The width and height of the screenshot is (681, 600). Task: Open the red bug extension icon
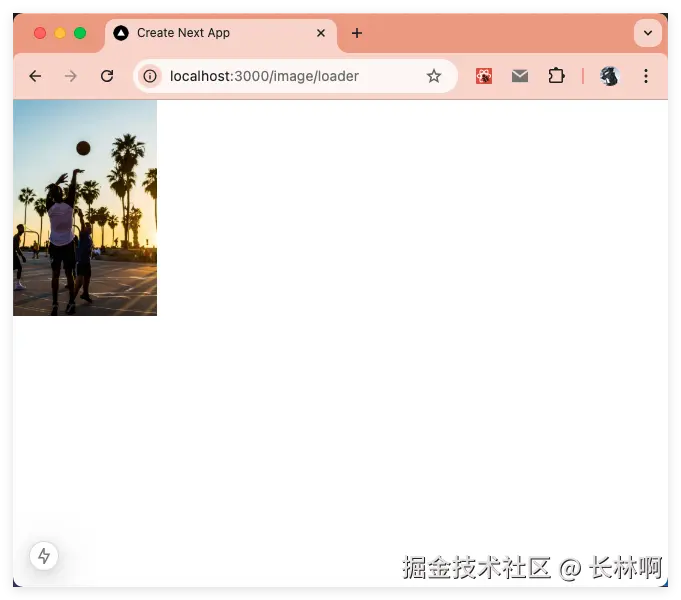coord(484,76)
